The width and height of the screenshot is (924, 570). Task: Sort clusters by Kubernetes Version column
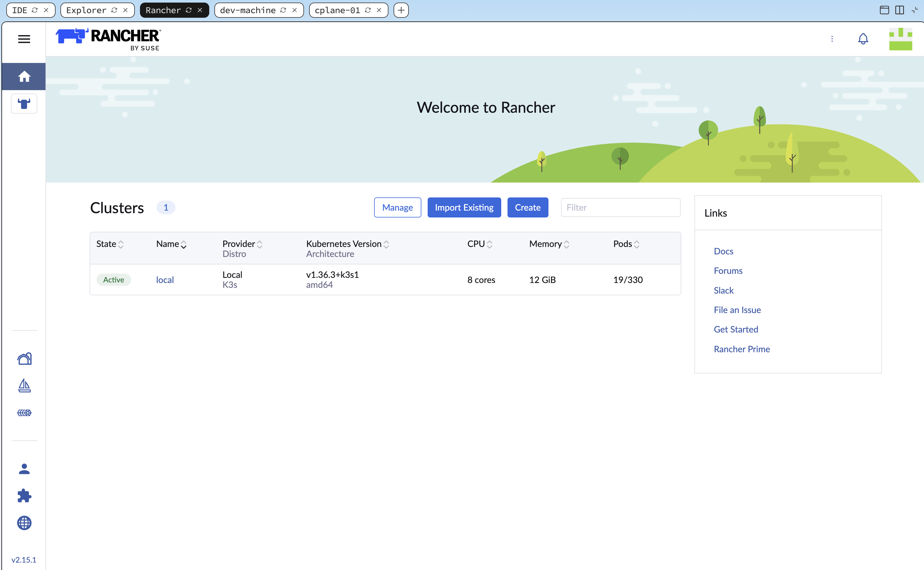(347, 244)
